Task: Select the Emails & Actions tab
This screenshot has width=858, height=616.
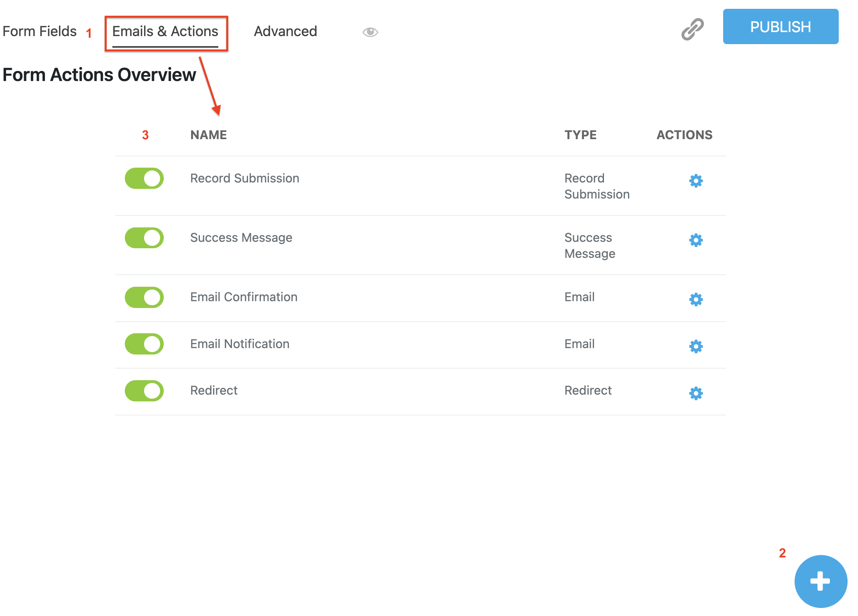Action: point(165,31)
